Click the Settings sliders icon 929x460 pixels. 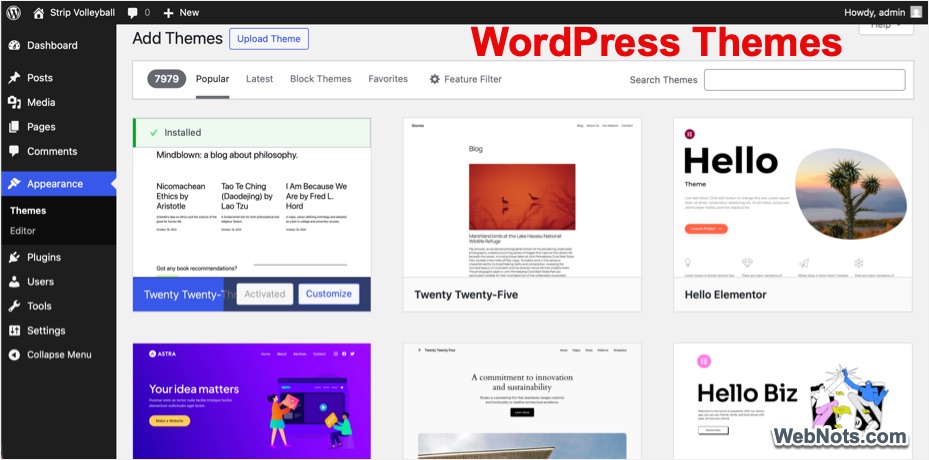tap(14, 331)
